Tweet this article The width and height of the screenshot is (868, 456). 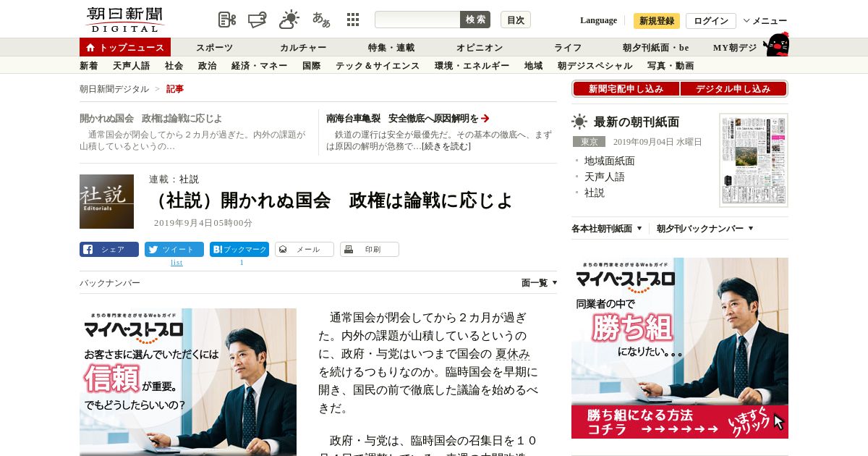coord(174,249)
